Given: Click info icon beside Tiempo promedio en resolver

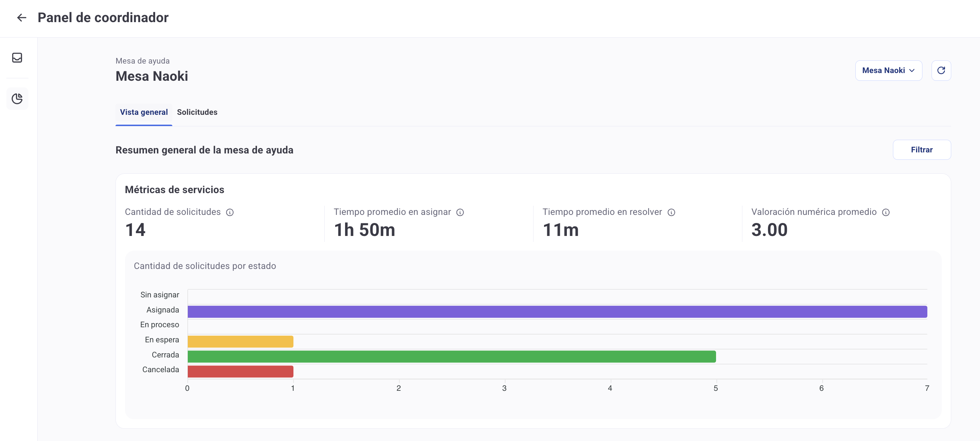Looking at the screenshot, I should [671, 212].
